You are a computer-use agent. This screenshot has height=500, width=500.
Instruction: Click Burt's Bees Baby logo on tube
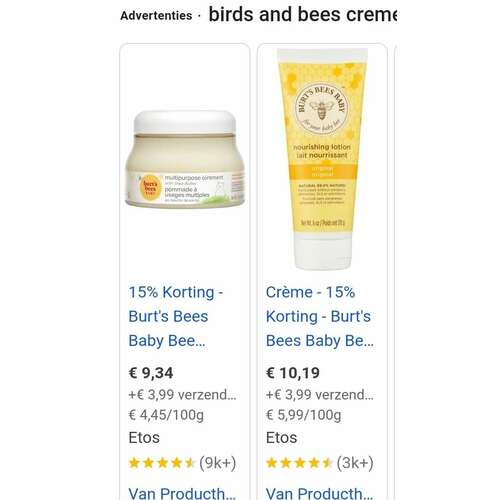click(322, 108)
